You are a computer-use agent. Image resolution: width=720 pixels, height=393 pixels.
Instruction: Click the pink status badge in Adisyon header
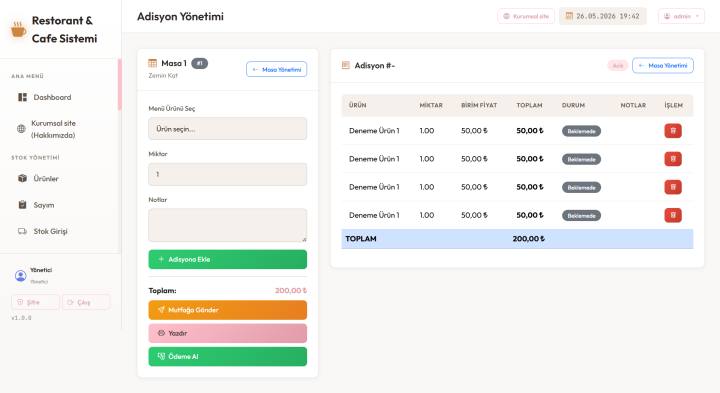tap(618, 66)
